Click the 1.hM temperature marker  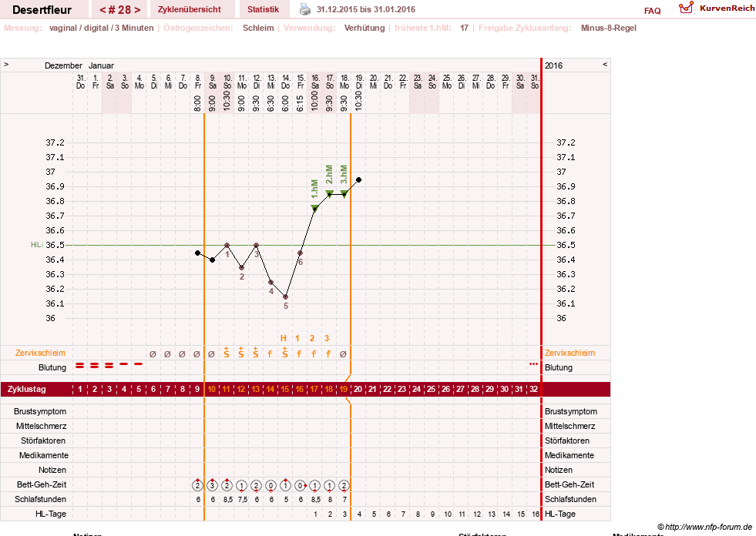[315, 208]
